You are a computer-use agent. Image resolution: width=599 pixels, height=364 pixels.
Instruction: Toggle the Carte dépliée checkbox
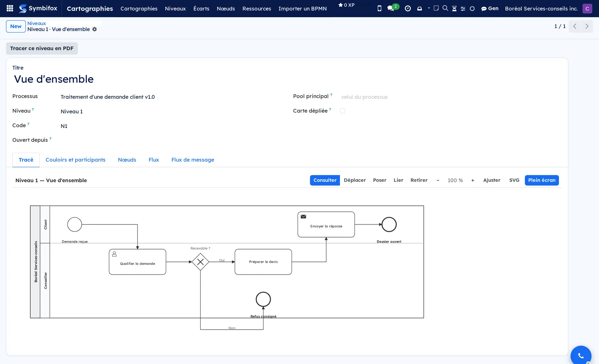click(343, 111)
